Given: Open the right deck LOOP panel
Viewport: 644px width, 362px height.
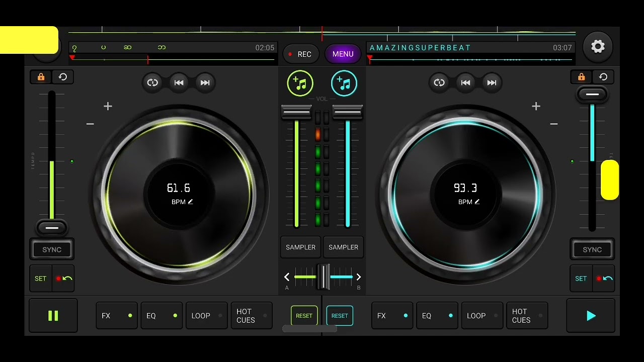Looking at the screenshot, I should tap(482, 316).
